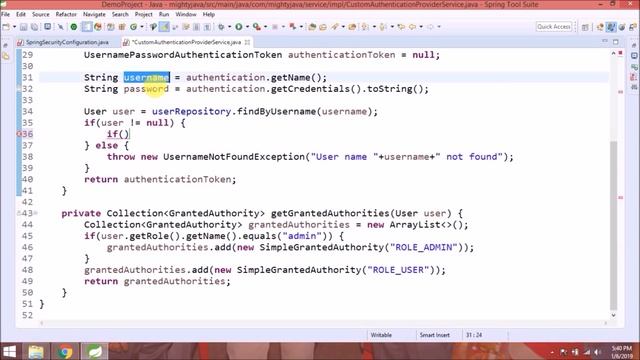The height and width of the screenshot is (360, 640).
Task: Click the volume icon in system tray
Action: coord(598,352)
